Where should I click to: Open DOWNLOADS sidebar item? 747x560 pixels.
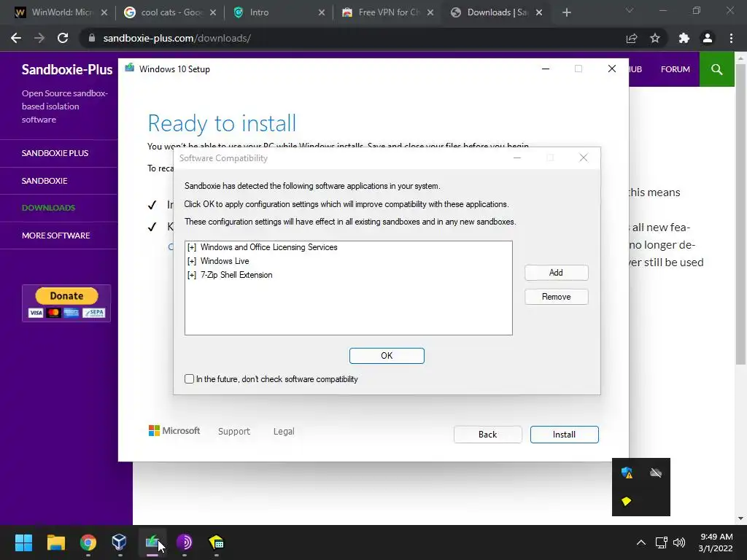click(x=48, y=208)
